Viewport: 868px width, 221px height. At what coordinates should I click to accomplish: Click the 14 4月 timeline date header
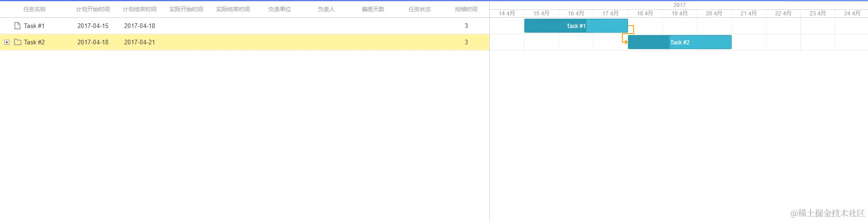coord(507,14)
